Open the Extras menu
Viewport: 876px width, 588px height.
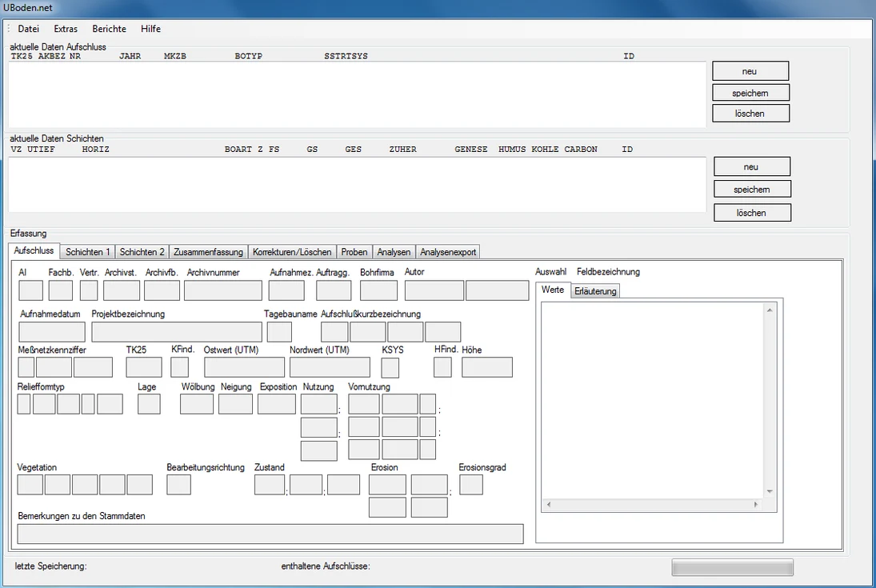66,29
